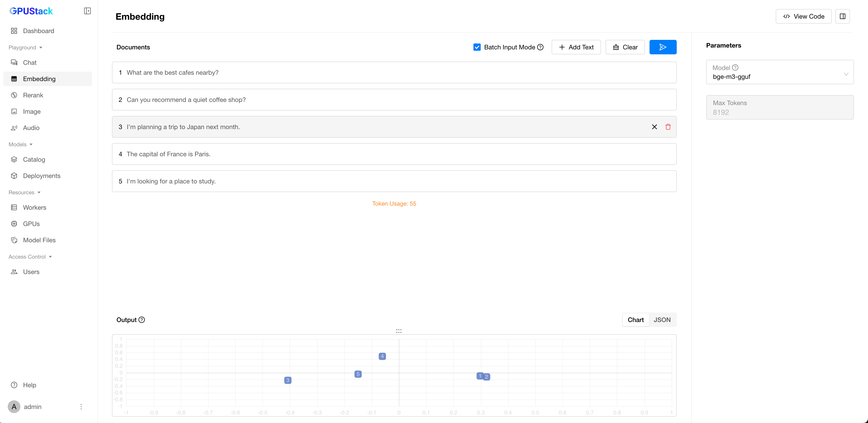868x423 pixels.
Task: Open admin user options three-dot menu
Action: pyautogui.click(x=81, y=406)
